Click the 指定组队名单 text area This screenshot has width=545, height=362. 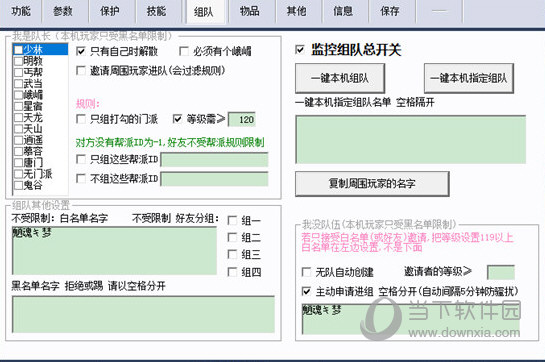click(x=411, y=139)
